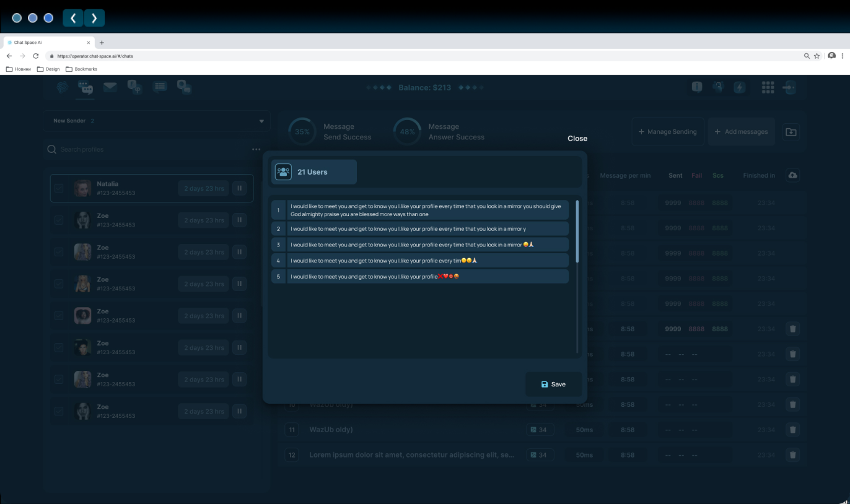Select the Chat Space Ai browser tab
850x504 pixels.
point(48,43)
